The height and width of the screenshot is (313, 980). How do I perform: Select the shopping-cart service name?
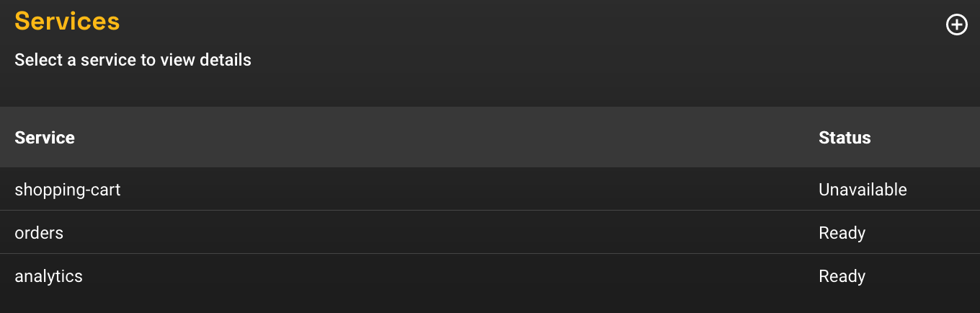(68, 190)
